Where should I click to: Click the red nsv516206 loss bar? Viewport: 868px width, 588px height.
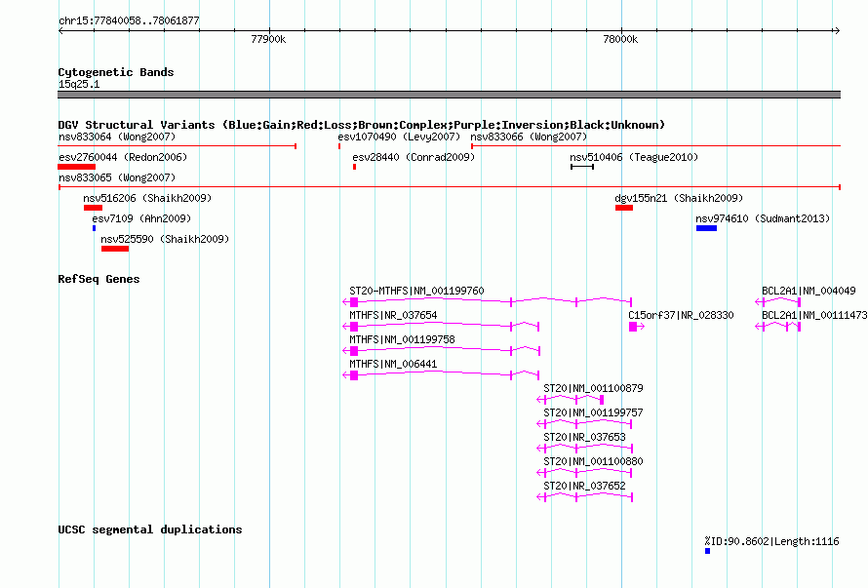[93, 208]
